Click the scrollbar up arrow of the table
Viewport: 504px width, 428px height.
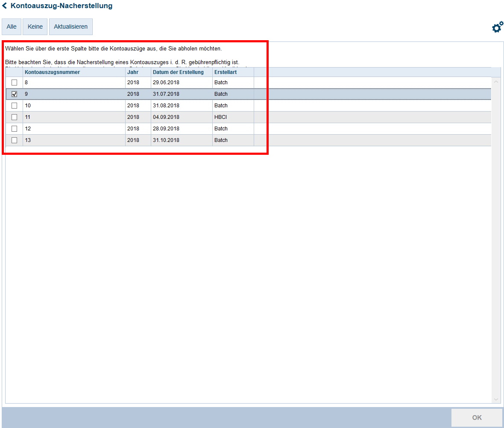(x=496, y=82)
